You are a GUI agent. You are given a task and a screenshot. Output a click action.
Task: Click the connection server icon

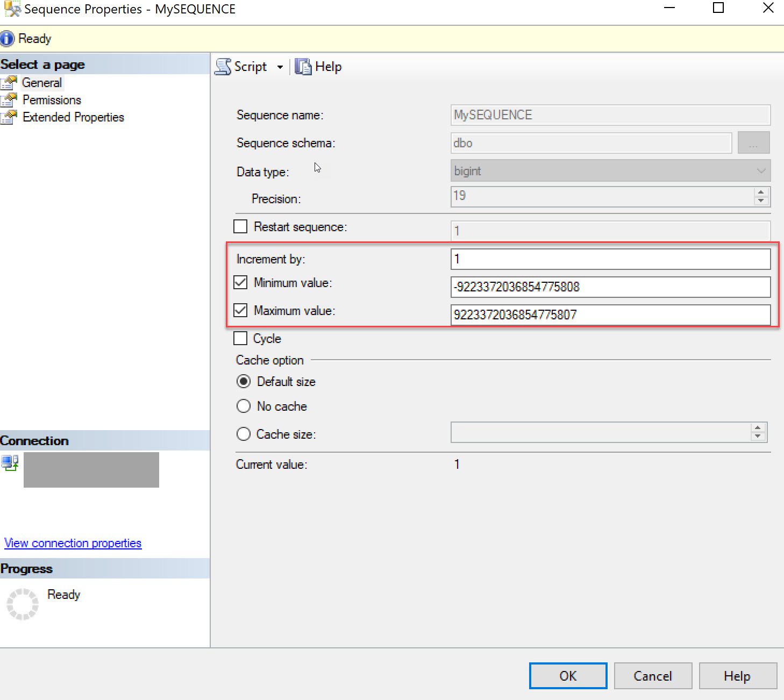coord(10,463)
